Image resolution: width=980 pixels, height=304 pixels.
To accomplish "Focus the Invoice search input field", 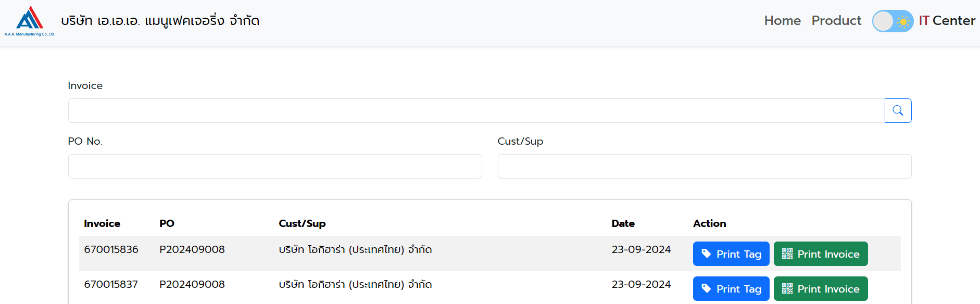I will 476,110.
